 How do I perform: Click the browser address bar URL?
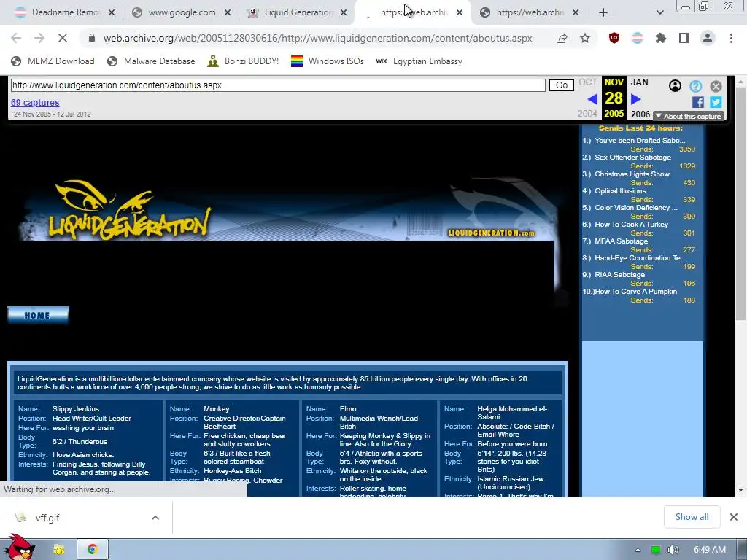tap(317, 38)
